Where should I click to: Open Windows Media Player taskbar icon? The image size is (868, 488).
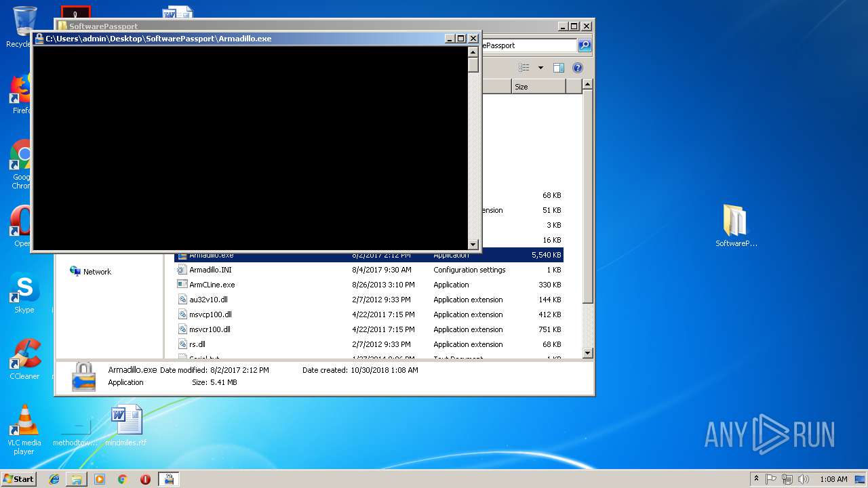100,479
